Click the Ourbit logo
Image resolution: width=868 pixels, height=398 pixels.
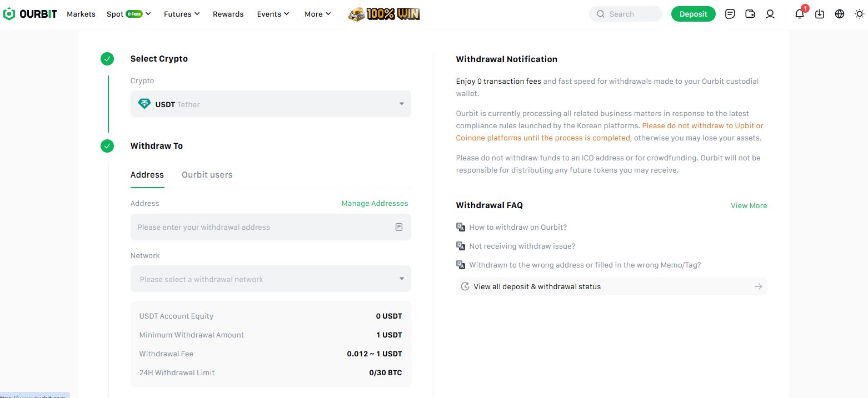tap(29, 13)
